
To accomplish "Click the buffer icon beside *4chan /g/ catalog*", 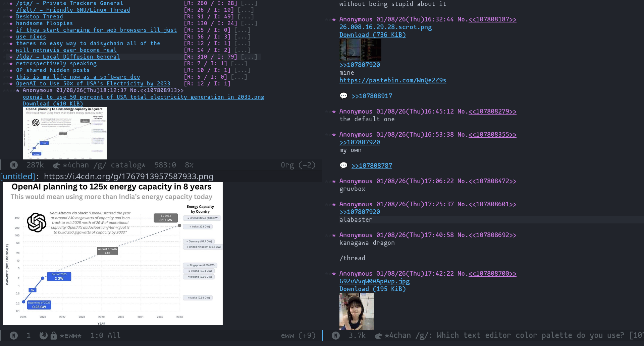I will tap(56, 165).
